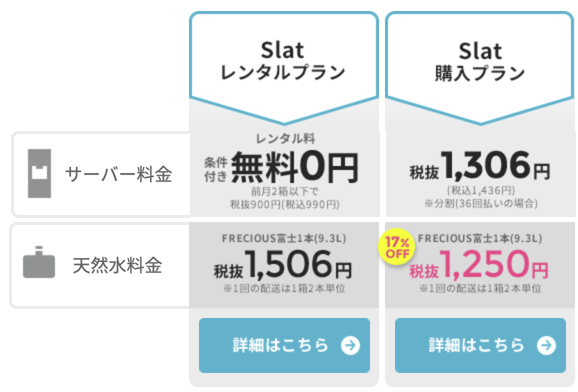This screenshot has width=578, height=392.
Task: Click the 天然水料金 row label
Action: 117,265
